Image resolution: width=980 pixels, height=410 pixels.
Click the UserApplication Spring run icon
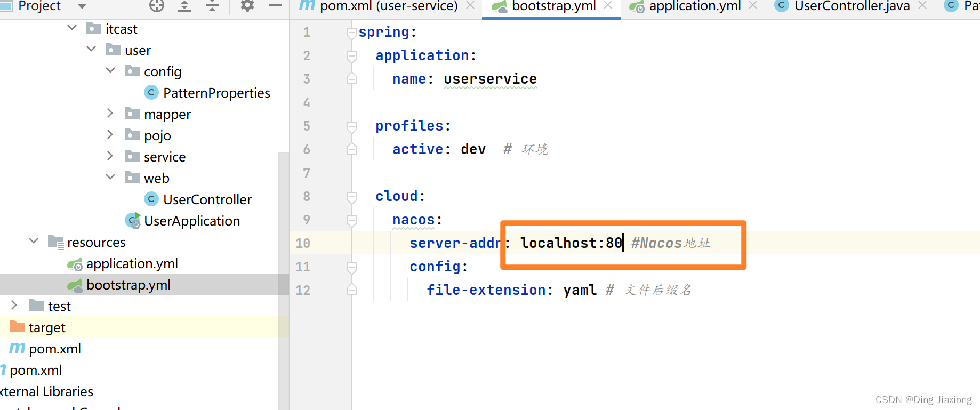[133, 221]
